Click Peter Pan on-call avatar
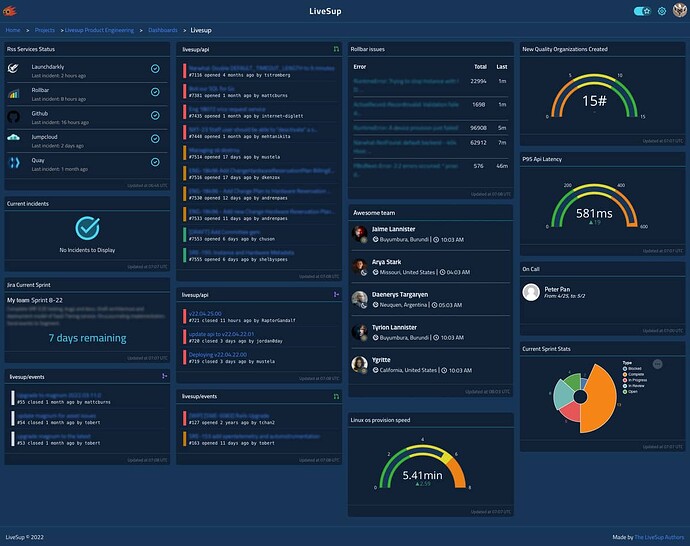 click(531, 292)
